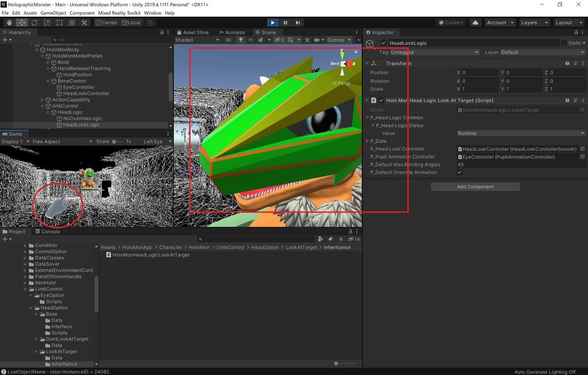Open scene component tools icon
Screen dimensions: 588x375
(x=308, y=40)
